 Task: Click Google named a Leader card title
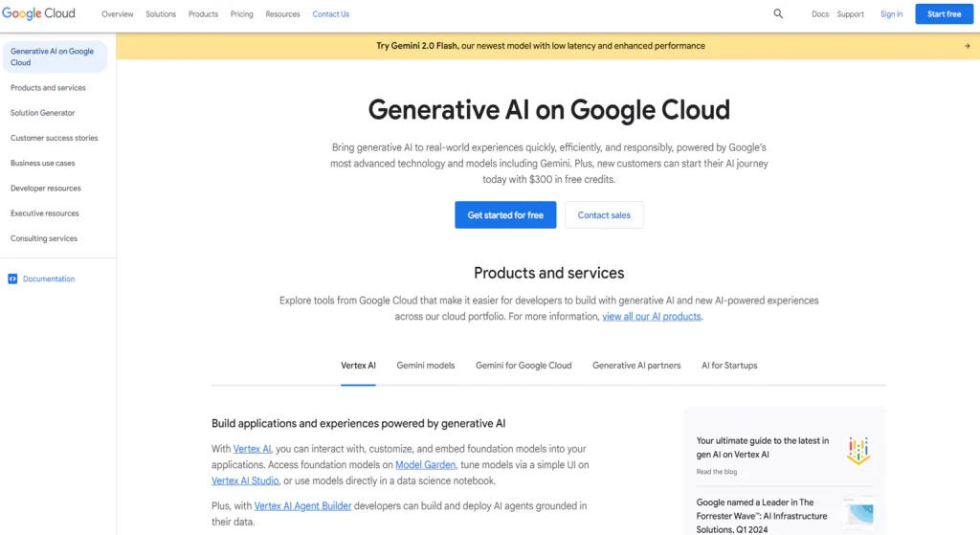point(762,516)
